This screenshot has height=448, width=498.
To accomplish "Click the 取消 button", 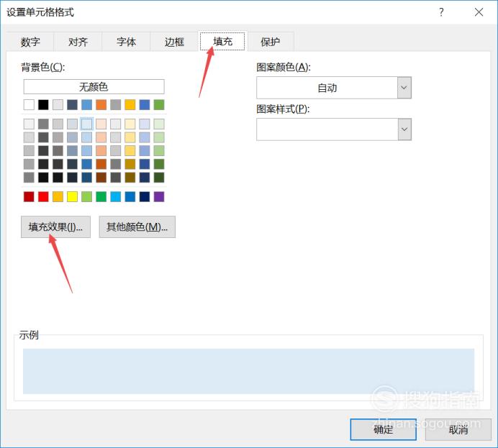I will (x=458, y=429).
